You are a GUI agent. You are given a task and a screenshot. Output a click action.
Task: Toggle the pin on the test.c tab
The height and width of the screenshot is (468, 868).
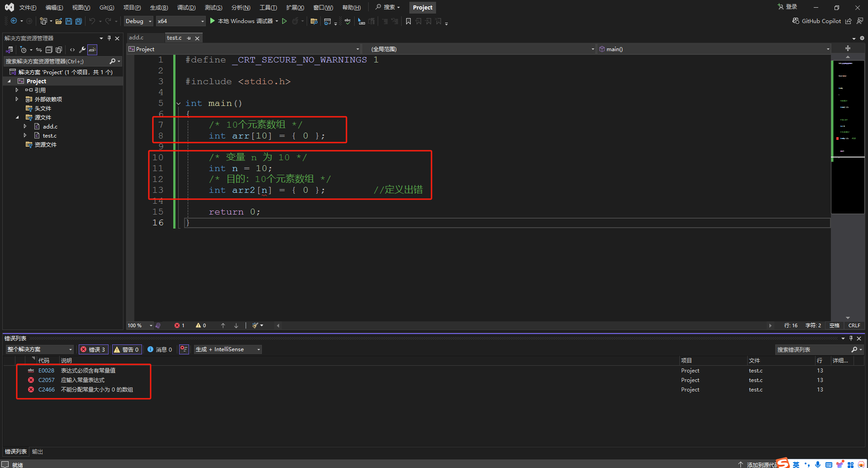189,38
